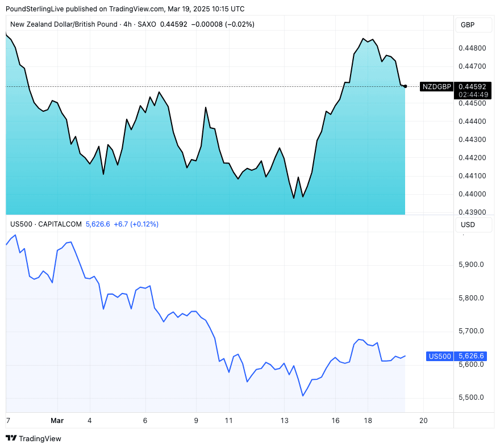Click the −0.00008 (−0.02%) change value
This screenshot has height=448, width=500.
[223, 24]
